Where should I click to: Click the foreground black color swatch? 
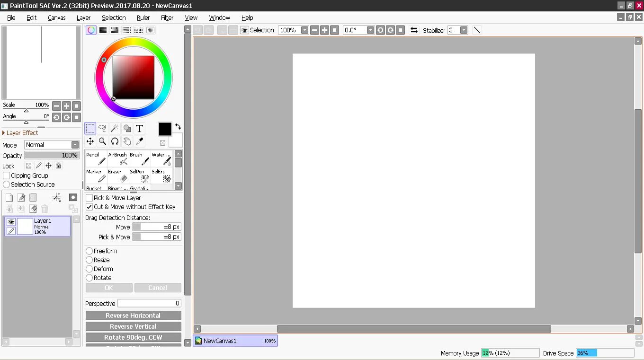(x=165, y=129)
